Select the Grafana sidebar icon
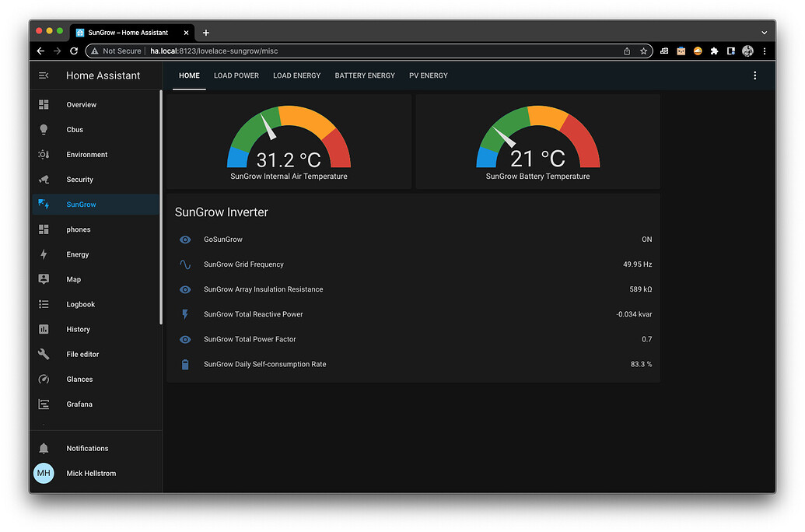This screenshot has height=532, width=805. point(44,404)
